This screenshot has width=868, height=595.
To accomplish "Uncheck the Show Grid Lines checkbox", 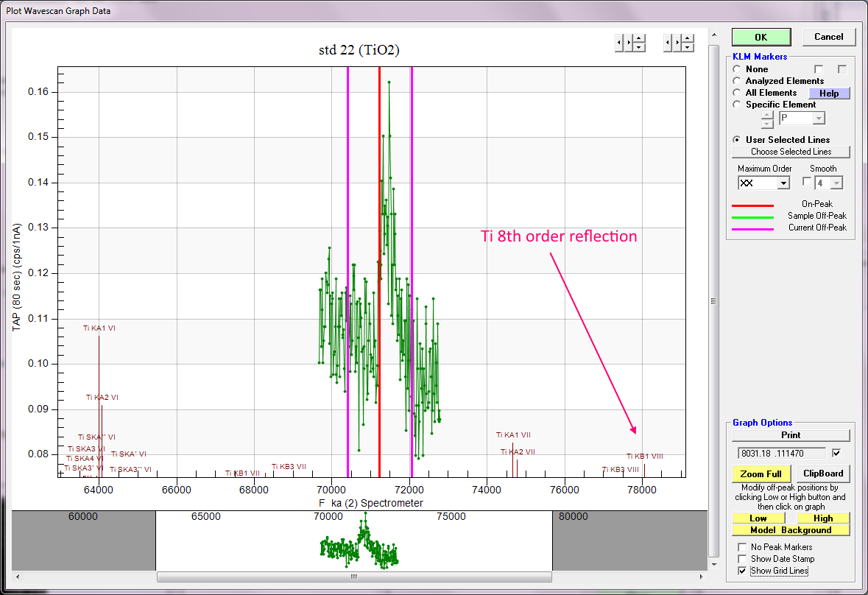I will coord(742,571).
